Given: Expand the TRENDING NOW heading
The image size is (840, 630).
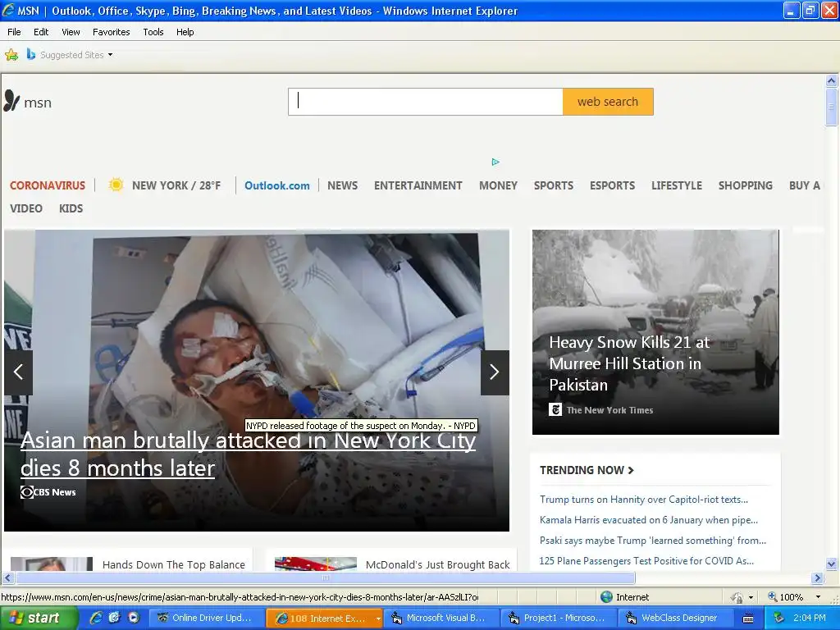Looking at the screenshot, I should 587,470.
